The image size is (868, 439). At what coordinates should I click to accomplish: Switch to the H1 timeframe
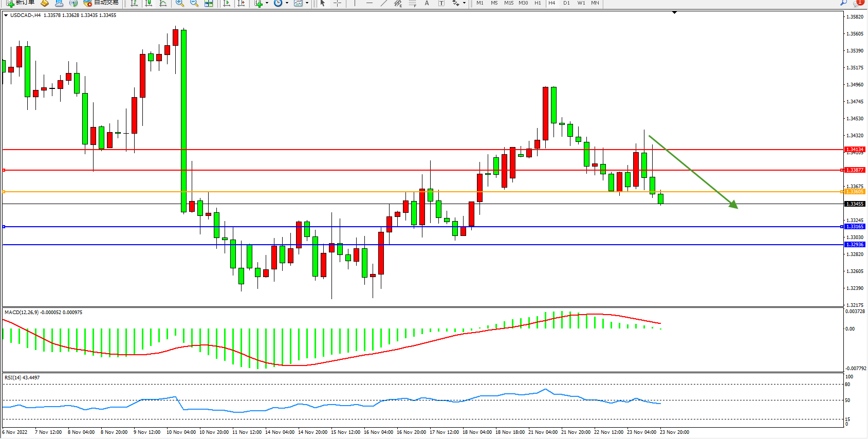(x=538, y=3)
